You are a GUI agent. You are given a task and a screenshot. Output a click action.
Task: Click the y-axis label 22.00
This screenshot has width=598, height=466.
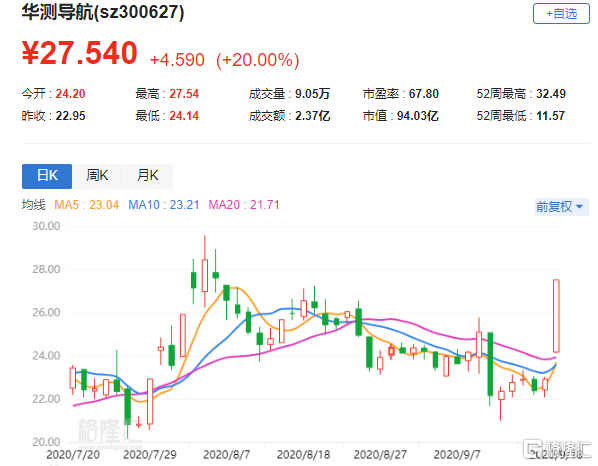[46, 399]
